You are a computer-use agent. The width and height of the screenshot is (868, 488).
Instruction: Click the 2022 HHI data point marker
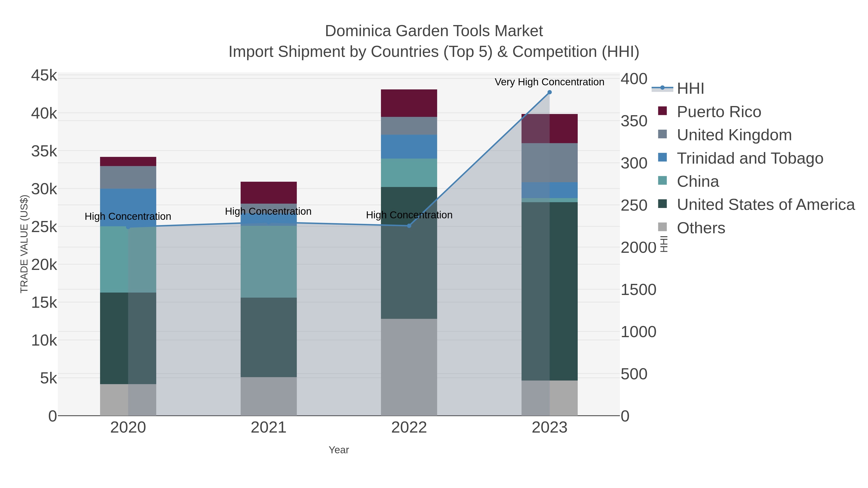pos(409,226)
